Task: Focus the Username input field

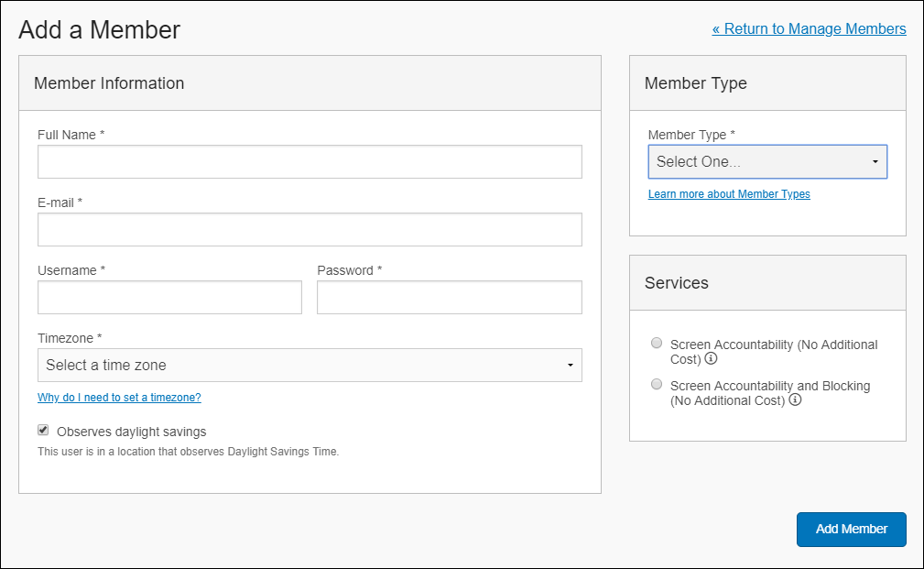Action: tap(169, 297)
